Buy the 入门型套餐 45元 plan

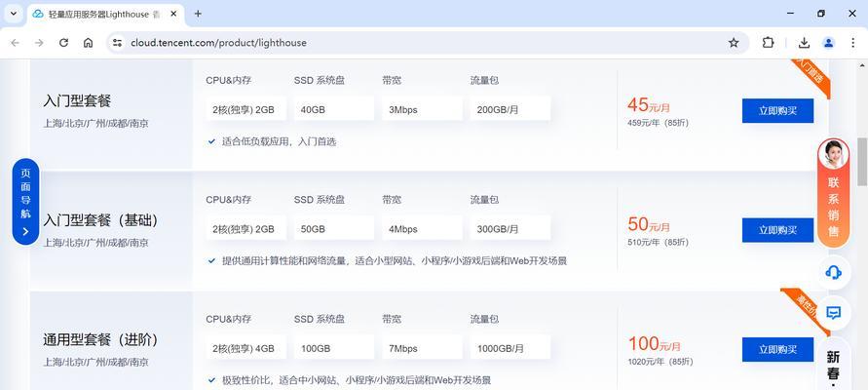click(777, 111)
